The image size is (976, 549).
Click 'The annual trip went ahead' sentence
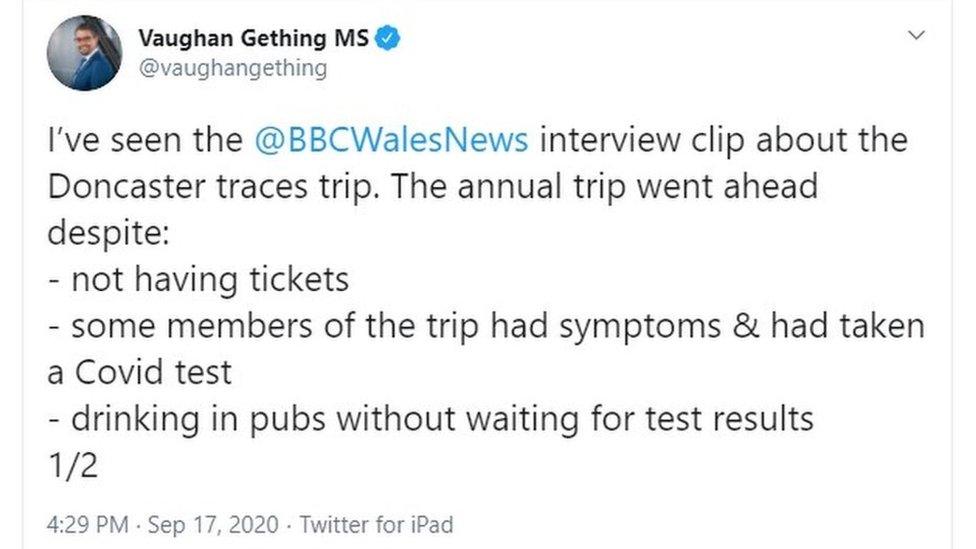pos(603,186)
